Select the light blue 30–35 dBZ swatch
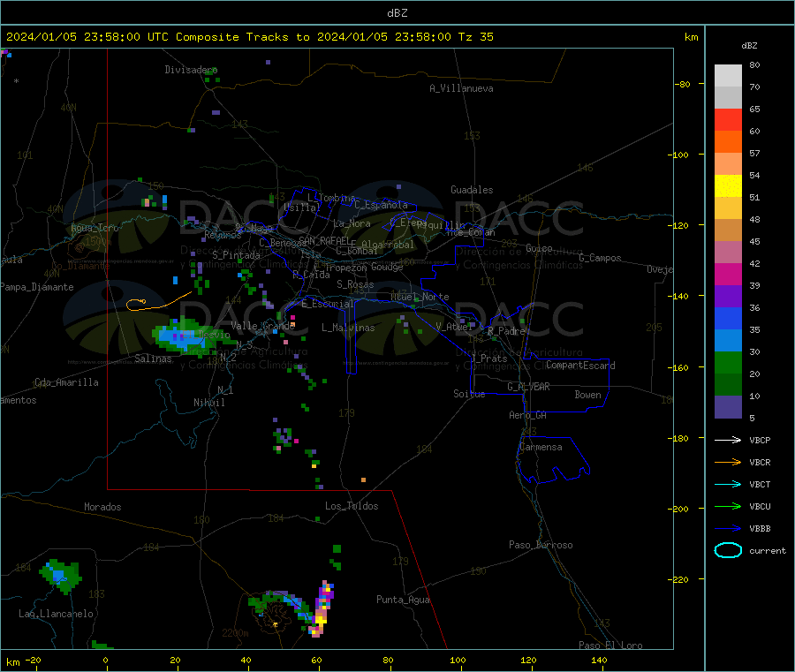The image size is (795, 672). [x=728, y=341]
